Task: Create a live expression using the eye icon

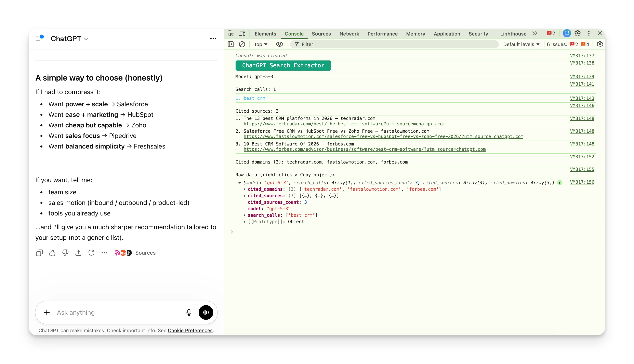Action: [x=279, y=44]
